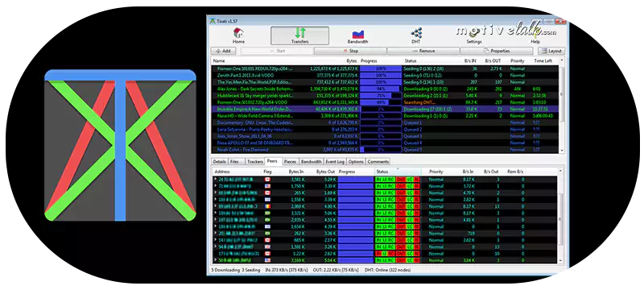Click the Start button

pyautogui.click(x=276, y=51)
